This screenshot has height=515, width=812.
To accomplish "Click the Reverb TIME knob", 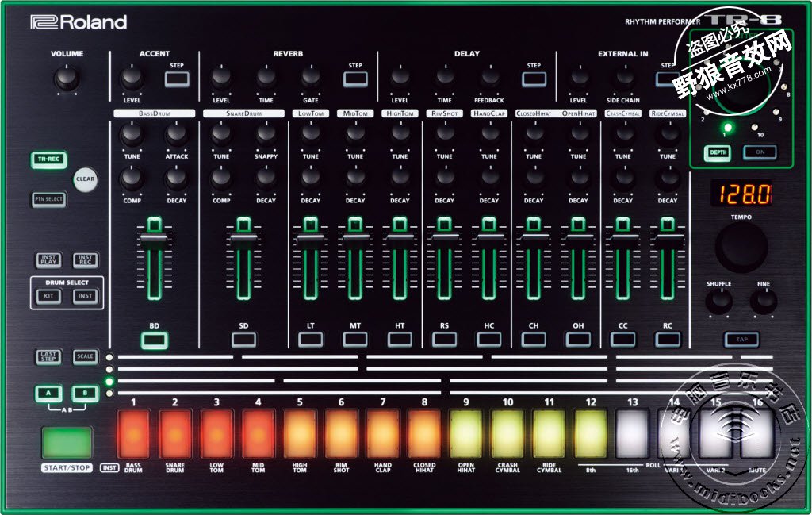I will (266, 78).
